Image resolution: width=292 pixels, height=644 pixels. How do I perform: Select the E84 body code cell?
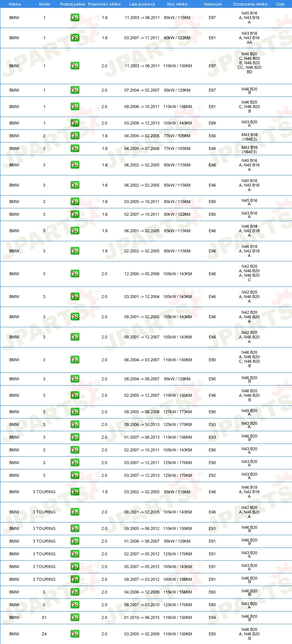click(212, 617)
